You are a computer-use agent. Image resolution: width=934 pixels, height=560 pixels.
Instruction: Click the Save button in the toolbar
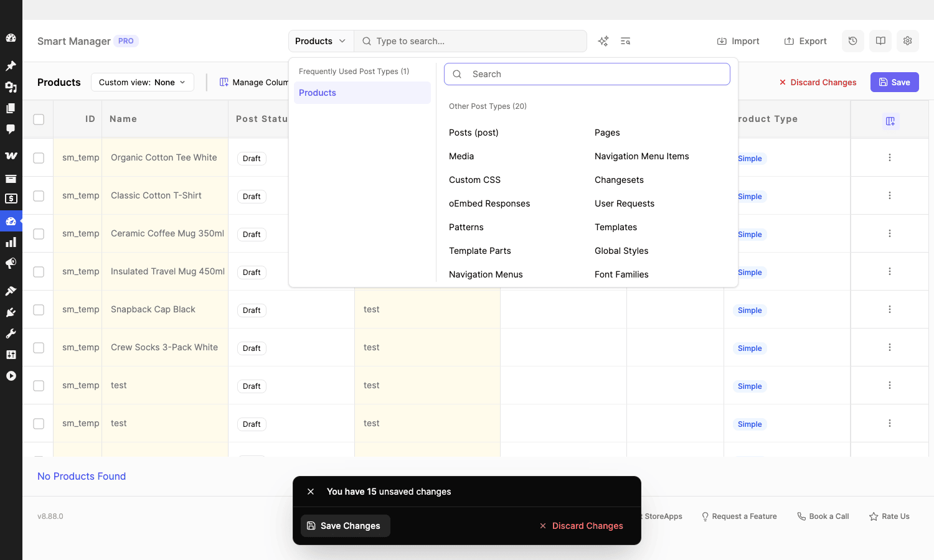point(895,82)
